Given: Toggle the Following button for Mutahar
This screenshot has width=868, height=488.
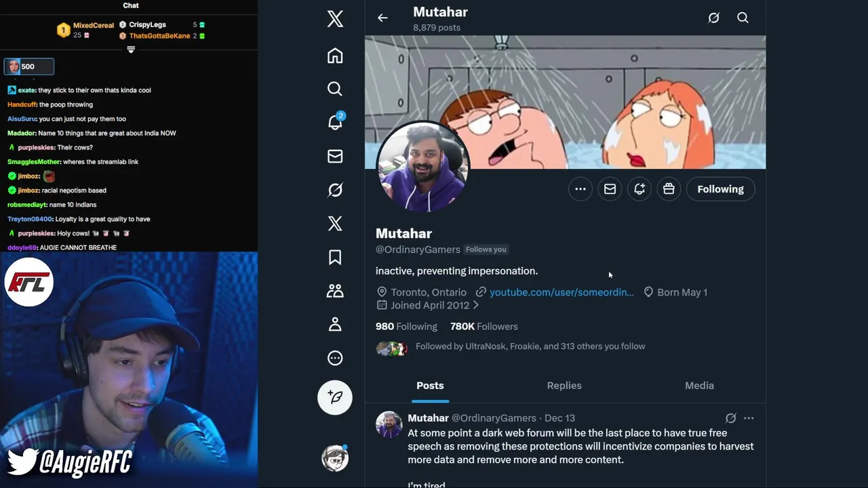Looking at the screenshot, I should (720, 189).
